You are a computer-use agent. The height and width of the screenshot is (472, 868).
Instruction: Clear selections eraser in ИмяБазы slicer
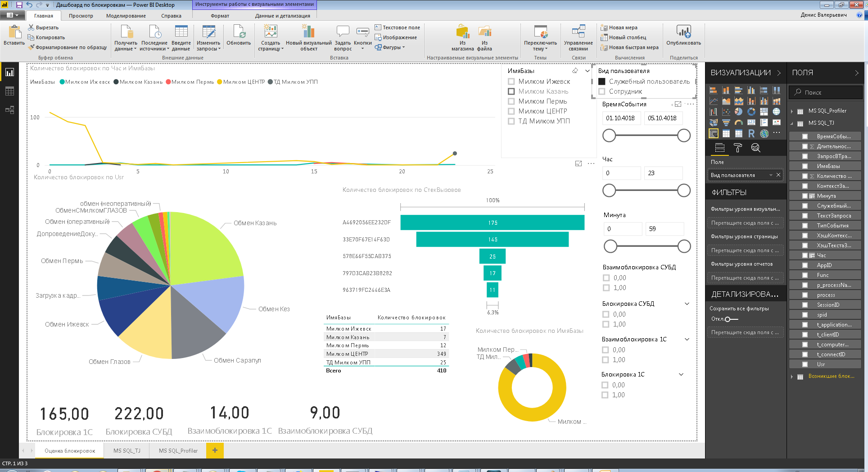pyautogui.click(x=575, y=71)
